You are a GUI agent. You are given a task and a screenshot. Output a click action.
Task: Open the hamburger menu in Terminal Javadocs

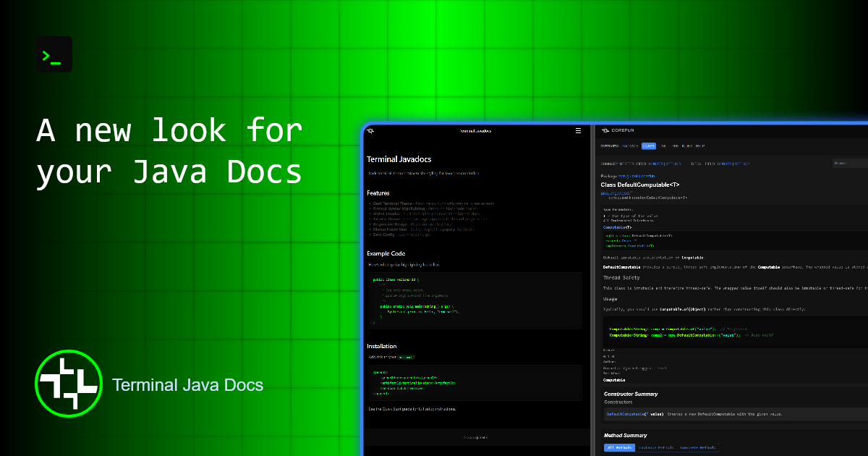tap(578, 131)
